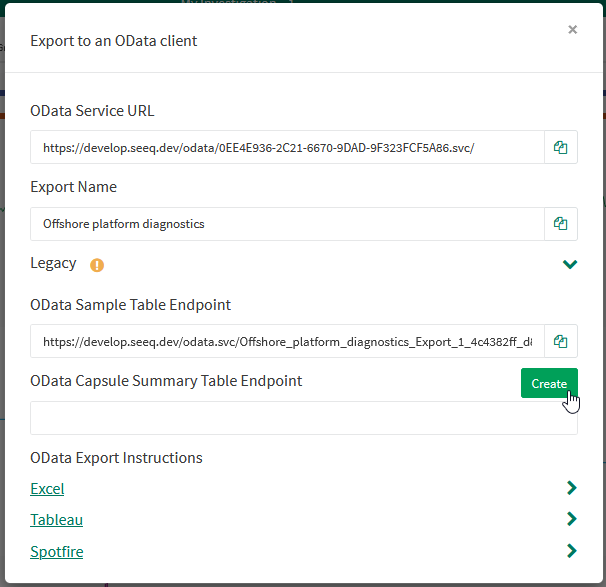Expand Spotfire instructions using its arrow
This screenshot has width=606, height=587.
click(571, 550)
